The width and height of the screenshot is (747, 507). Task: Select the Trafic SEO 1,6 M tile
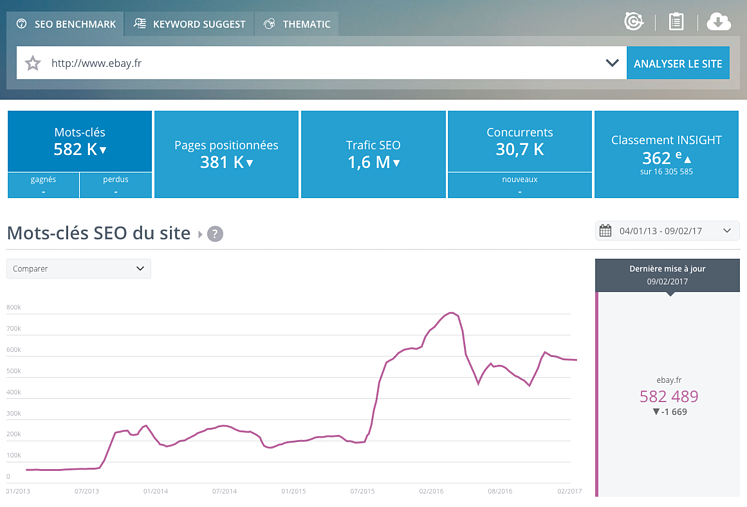click(x=373, y=154)
